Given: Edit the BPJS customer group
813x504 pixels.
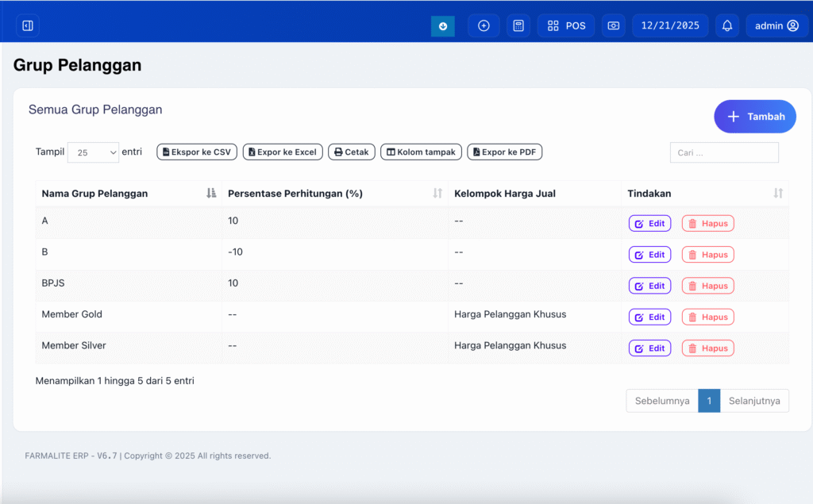Looking at the screenshot, I should click(x=649, y=286).
